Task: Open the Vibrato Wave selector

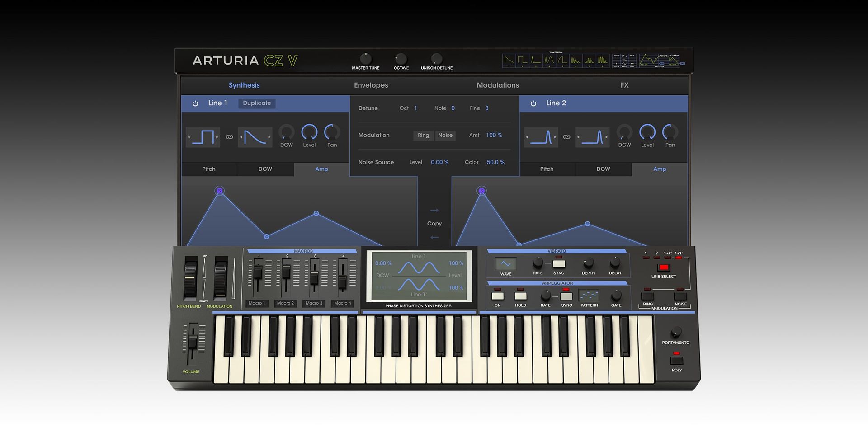Action: (505, 264)
